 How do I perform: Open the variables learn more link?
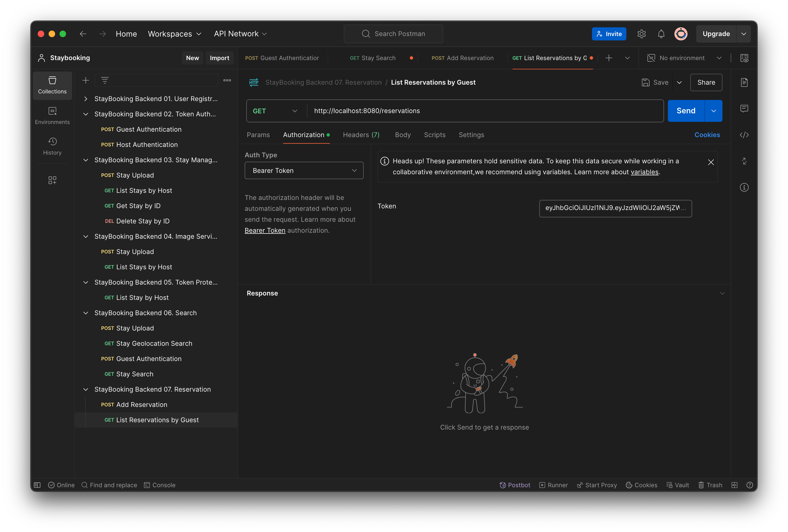click(645, 172)
